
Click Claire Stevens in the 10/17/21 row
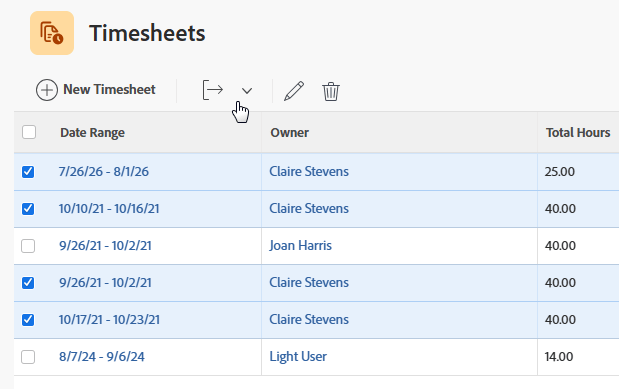[x=309, y=319]
